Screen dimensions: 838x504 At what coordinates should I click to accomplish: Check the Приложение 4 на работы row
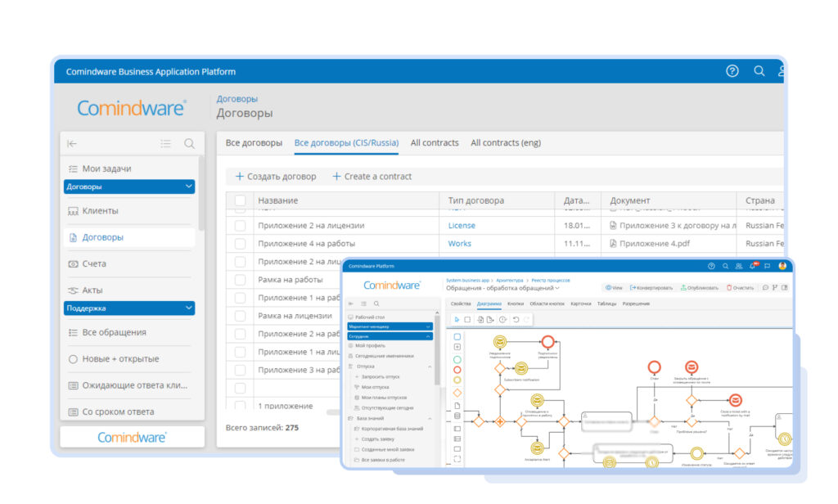pos(240,244)
